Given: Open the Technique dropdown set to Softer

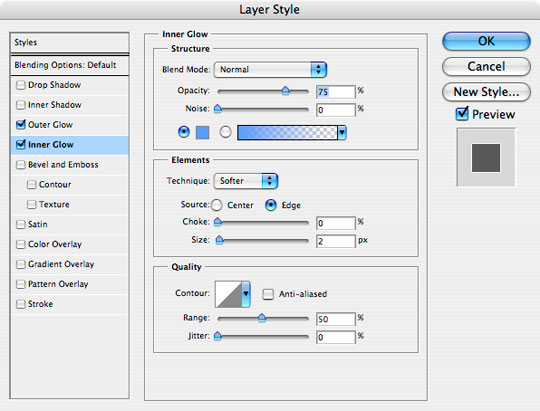Looking at the screenshot, I should [246, 181].
